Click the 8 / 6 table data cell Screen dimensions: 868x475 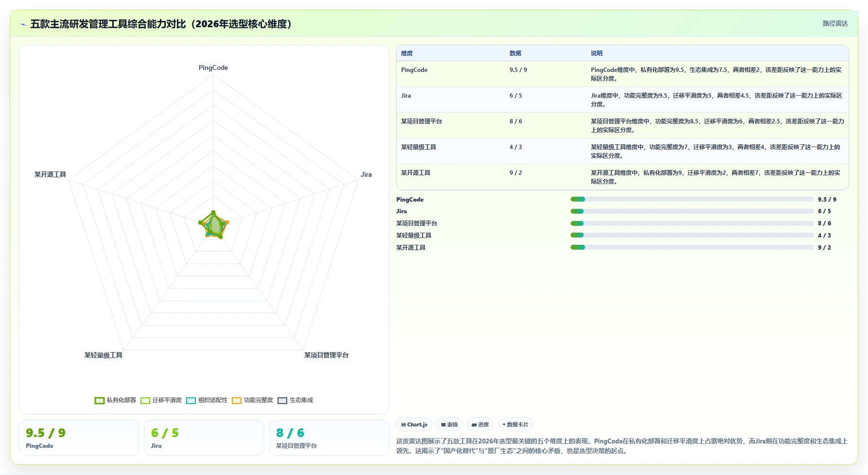tap(516, 121)
